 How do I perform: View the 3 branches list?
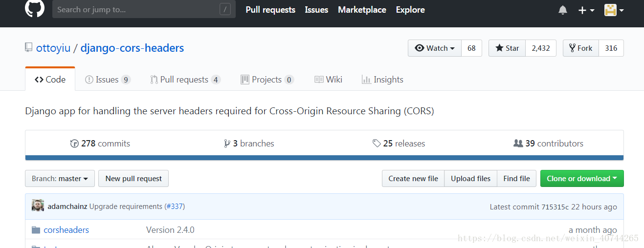[249, 144]
